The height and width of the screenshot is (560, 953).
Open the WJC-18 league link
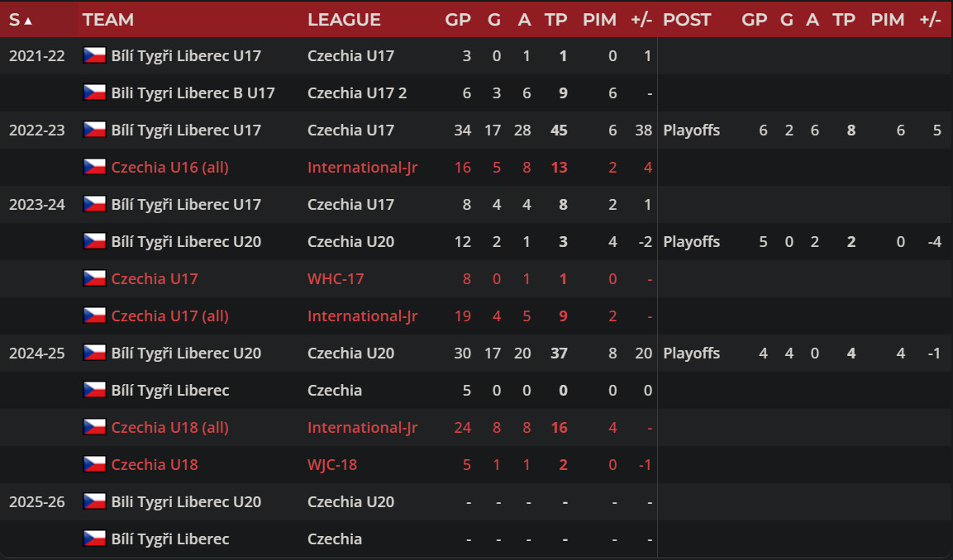click(x=331, y=464)
